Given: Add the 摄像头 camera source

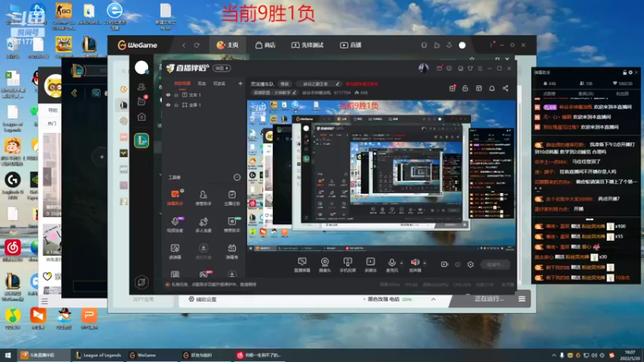Looking at the screenshot, I should (x=325, y=265).
